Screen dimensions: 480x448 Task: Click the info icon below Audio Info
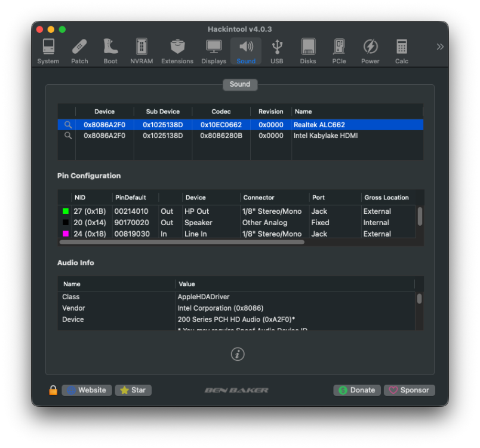click(238, 354)
